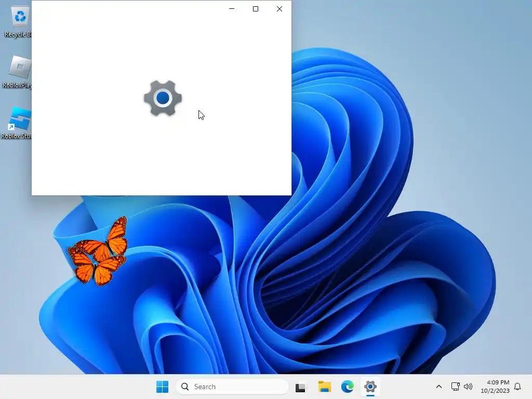Open the network status tray icon
The width and height of the screenshot is (532, 399).
click(x=455, y=387)
